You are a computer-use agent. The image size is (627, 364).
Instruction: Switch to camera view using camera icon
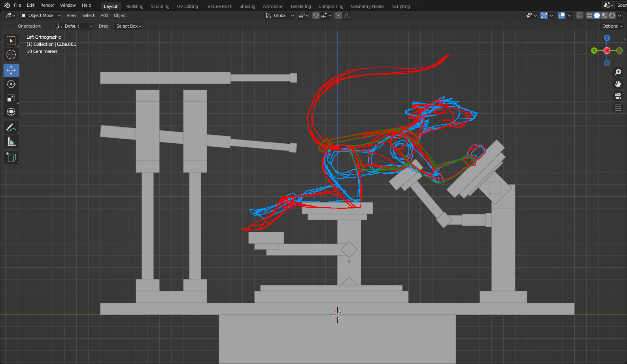pos(618,96)
